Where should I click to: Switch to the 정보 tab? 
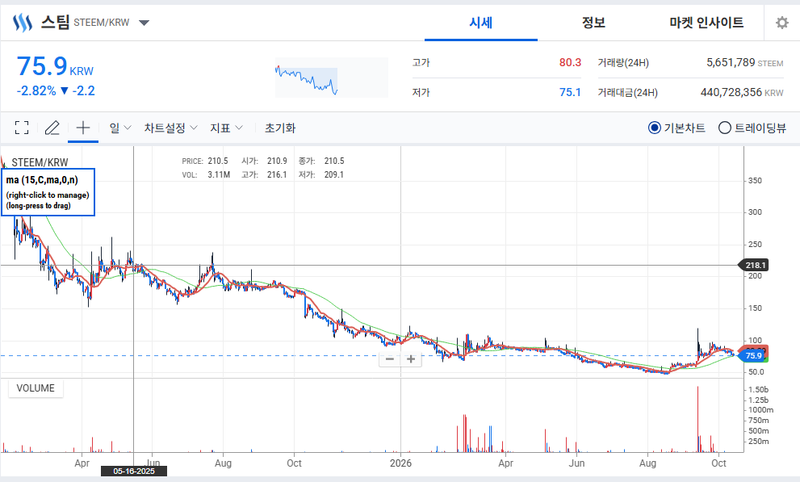593,22
